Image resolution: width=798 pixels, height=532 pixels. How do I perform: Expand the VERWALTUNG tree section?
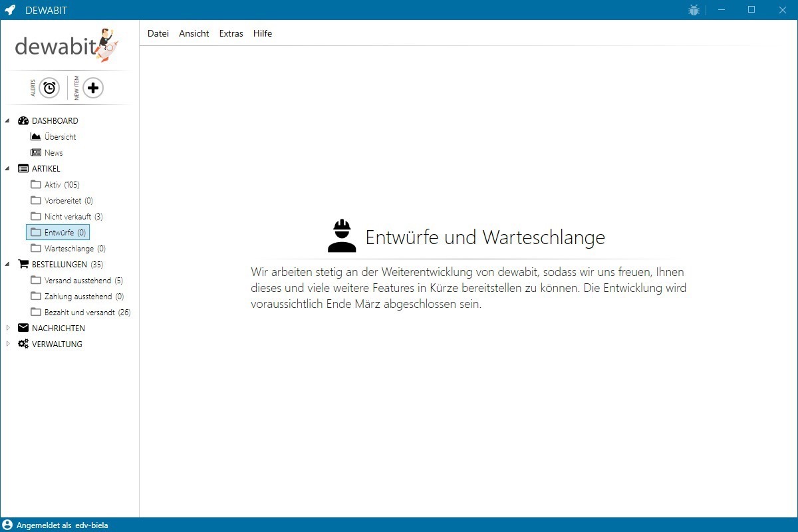click(x=7, y=344)
